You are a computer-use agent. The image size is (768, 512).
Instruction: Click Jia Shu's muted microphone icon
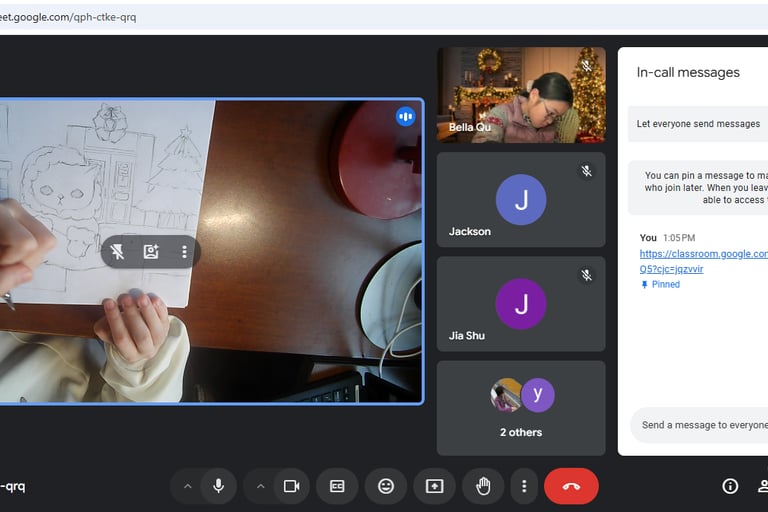(586, 275)
